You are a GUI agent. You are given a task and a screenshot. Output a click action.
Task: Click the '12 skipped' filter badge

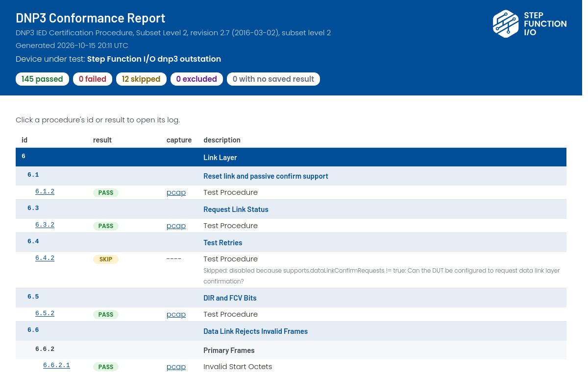click(x=141, y=79)
